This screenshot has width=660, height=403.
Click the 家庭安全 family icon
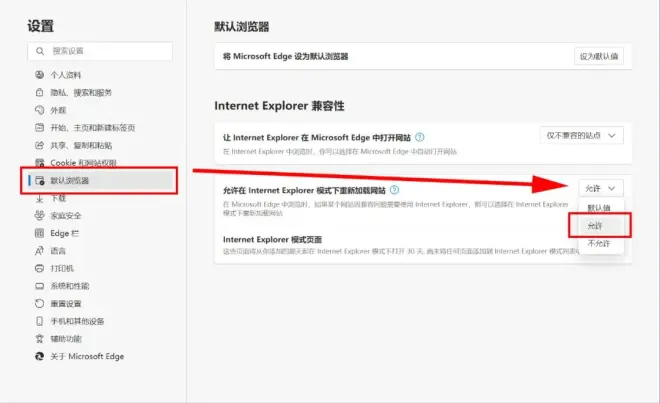coord(40,216)
